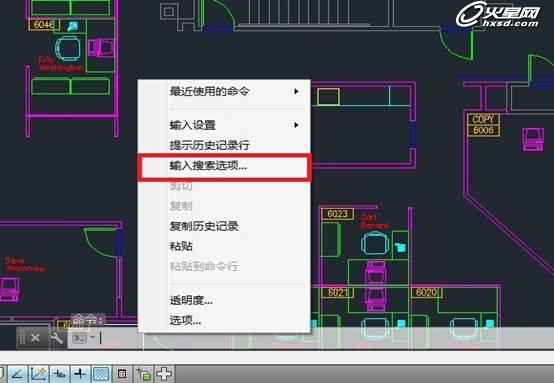Toggle quick properties square icon
The width and height of the screenshot is (554, 383).
coord(122,374)
